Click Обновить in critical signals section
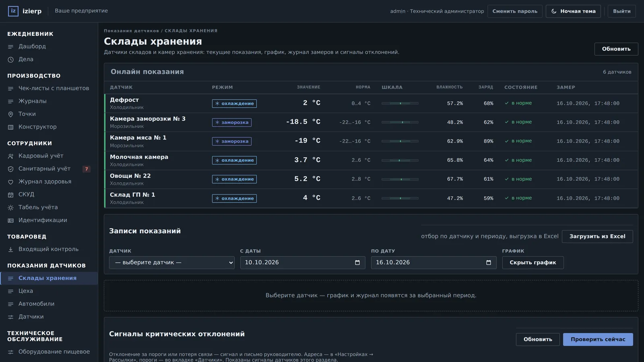Screen dimensions: 644x362 pos(538,339)
